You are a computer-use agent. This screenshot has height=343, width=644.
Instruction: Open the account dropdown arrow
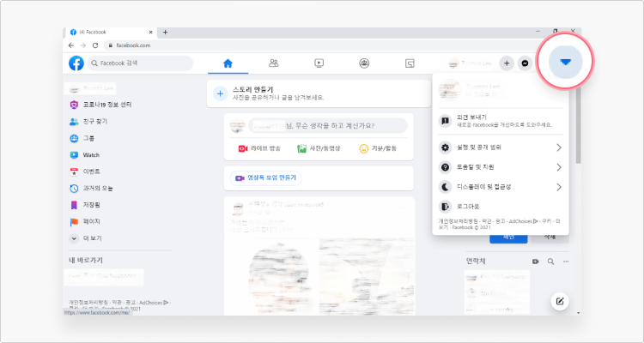point(565,62)
